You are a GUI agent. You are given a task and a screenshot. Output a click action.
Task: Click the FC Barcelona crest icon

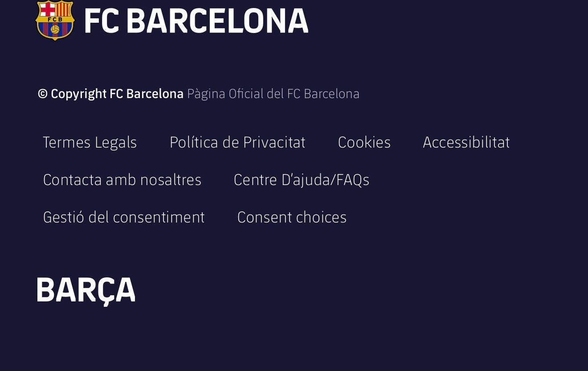(55, 21)
